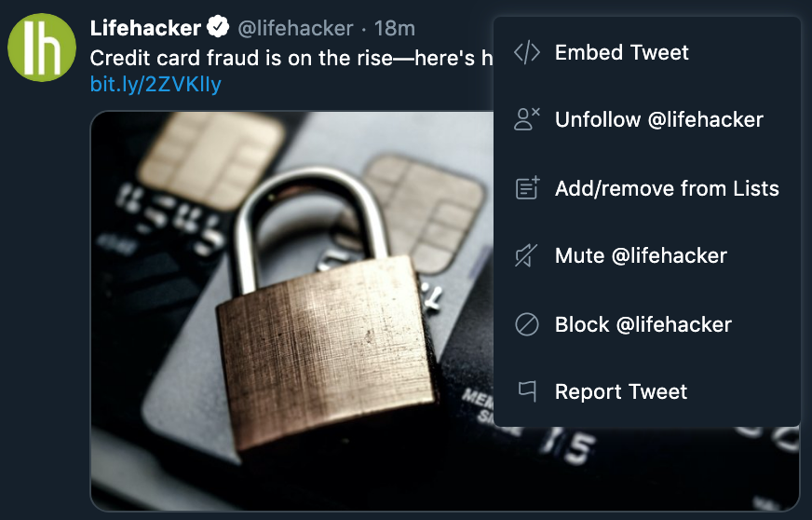Image resolution: width=812 pixels, height=520 pixels.
Task: Choose Unfollow @lifehacker text in the menu
Action: [x=658, y=120]
